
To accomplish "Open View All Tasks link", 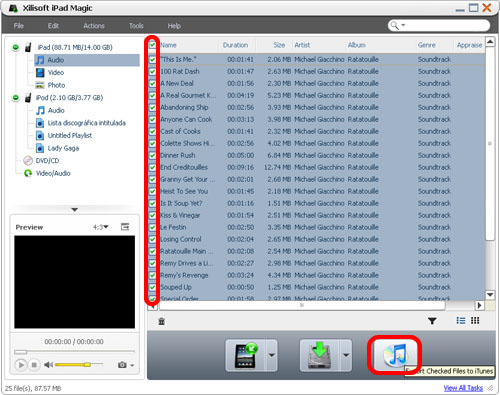I will [x=463, y=388].
